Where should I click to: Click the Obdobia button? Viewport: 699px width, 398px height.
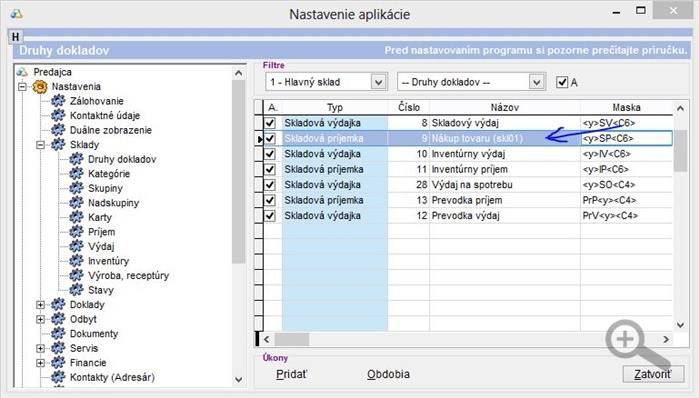click(x=388, y=374)
